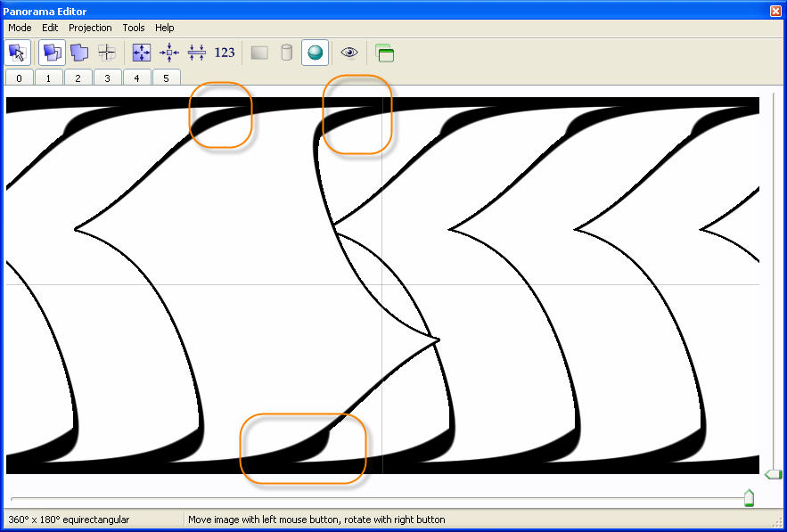Viewport: 787px width, 532px height.
Task: Select the spherical projection globe icon
Action: 314,53
